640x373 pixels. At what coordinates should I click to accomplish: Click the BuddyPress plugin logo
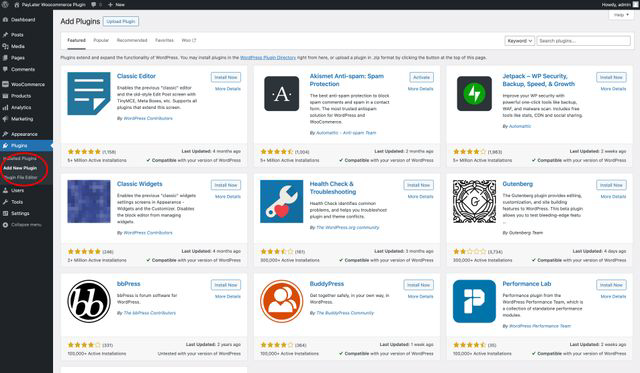(282, 301)
